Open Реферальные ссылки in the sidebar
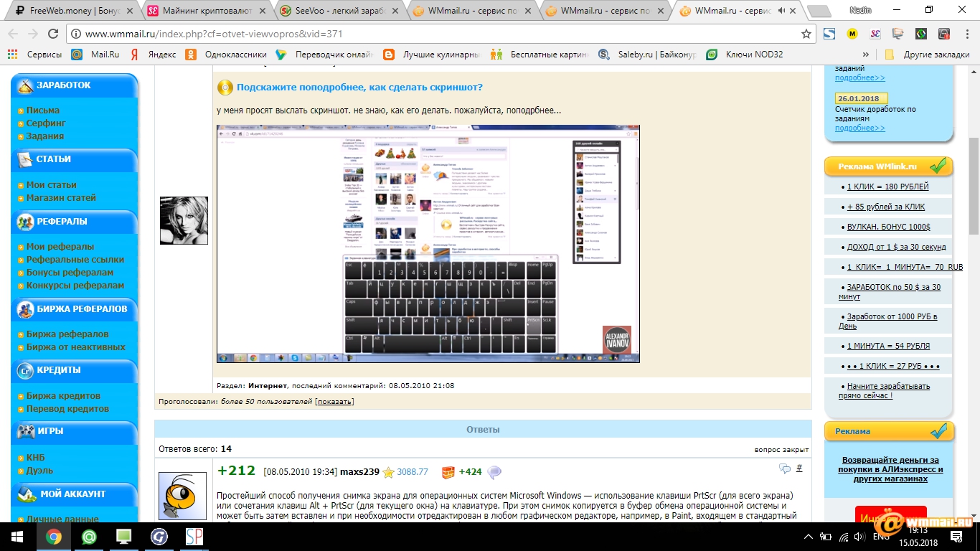Viewport: 980px width, 551px height. click(75, 260)
